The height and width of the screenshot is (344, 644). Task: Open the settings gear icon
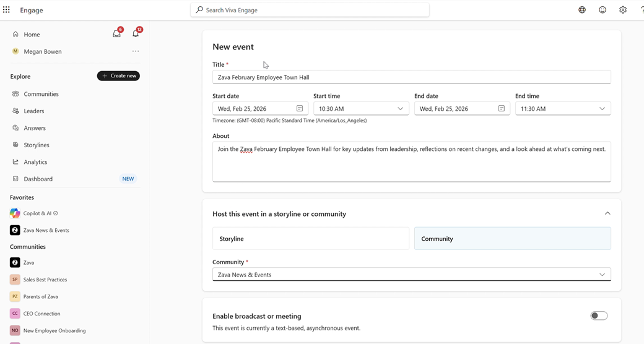623,10
